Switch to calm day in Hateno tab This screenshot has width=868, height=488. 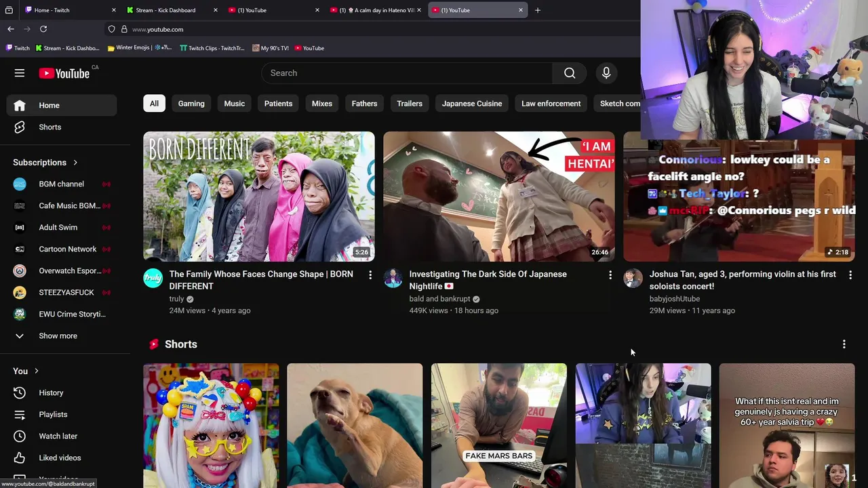[375, 10]
